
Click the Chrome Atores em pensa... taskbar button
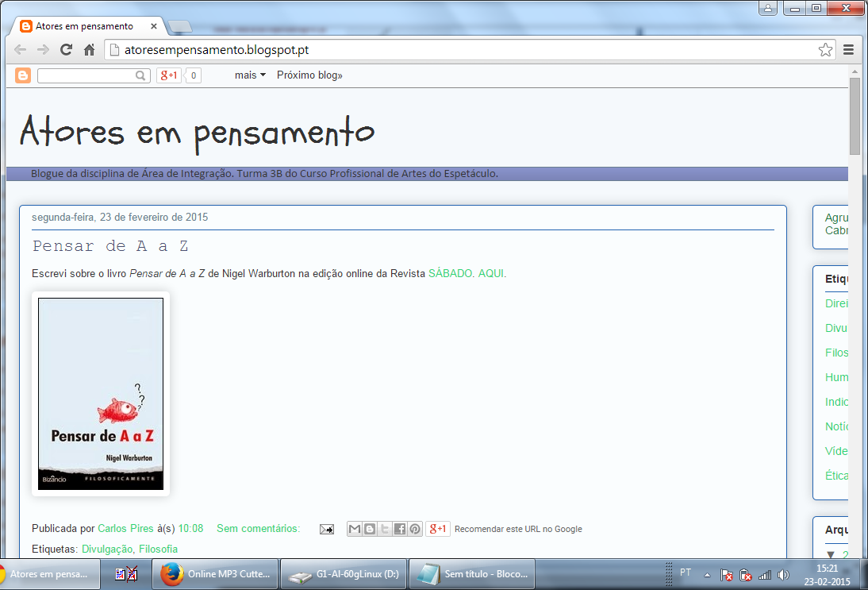pos(48,574)
